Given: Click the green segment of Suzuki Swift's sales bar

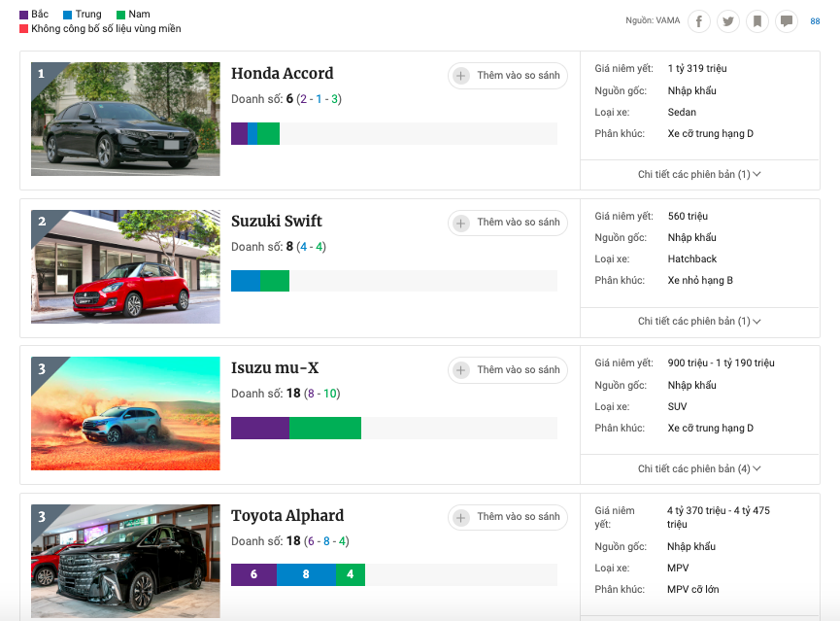Looking at the screenshot, I should click(275, 281).
